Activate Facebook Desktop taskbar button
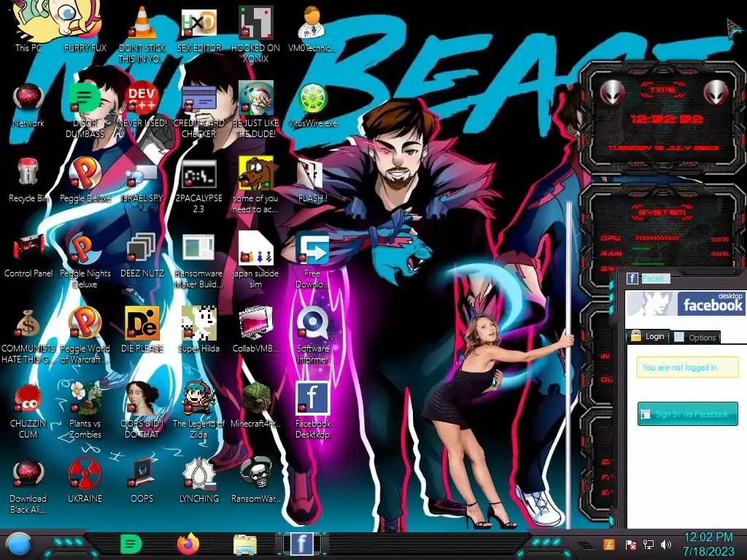Viewport: 747px width, 560px height. click(301, 544)
